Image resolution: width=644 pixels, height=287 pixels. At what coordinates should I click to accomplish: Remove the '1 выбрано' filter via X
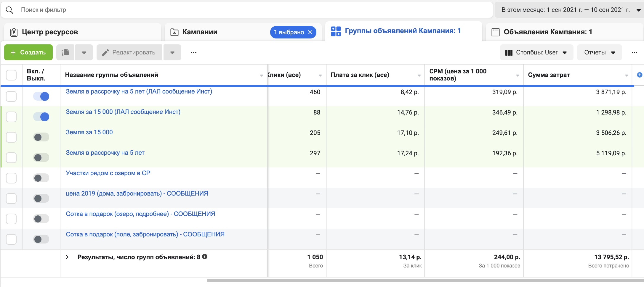(x=310, y=32)
